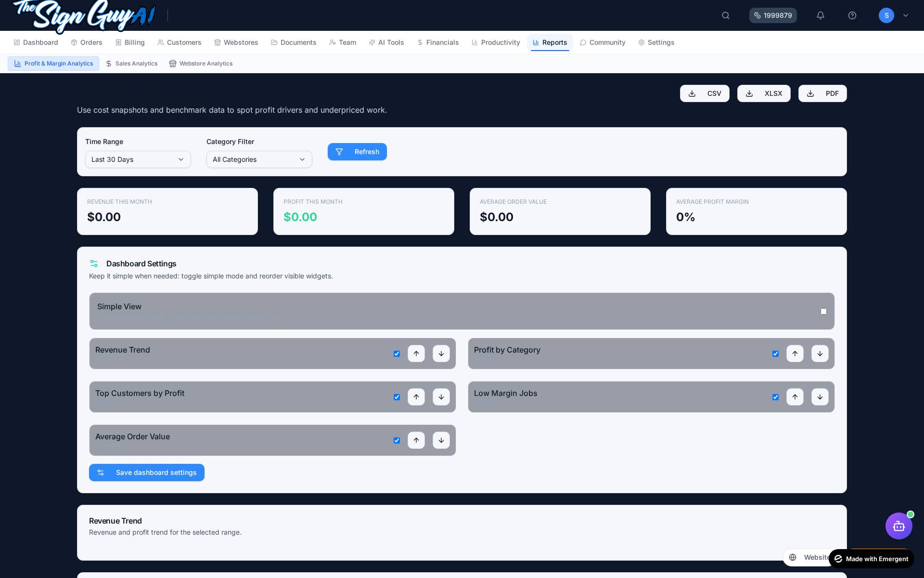Export report as CSV
The width and height of the screenshot is (924, 578).
[705, 93]
